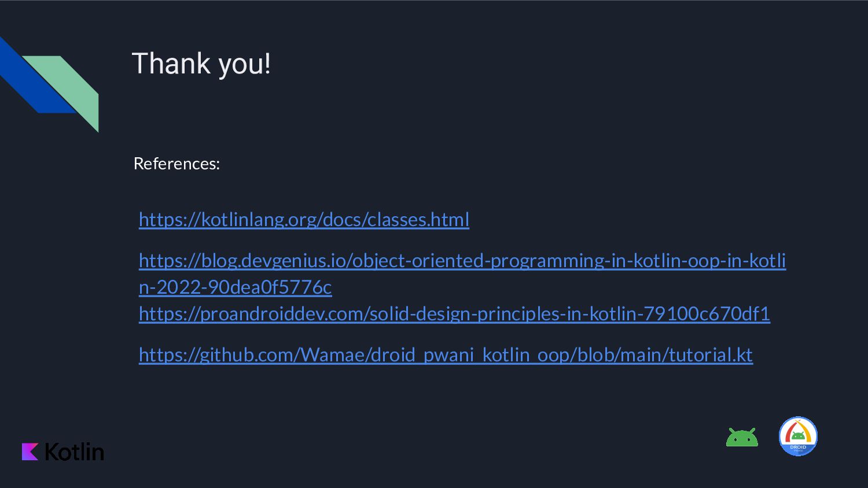This screenshot has height=488, width=868.
Task: Click the green Android robot head icon
Action: pos(742,437)
